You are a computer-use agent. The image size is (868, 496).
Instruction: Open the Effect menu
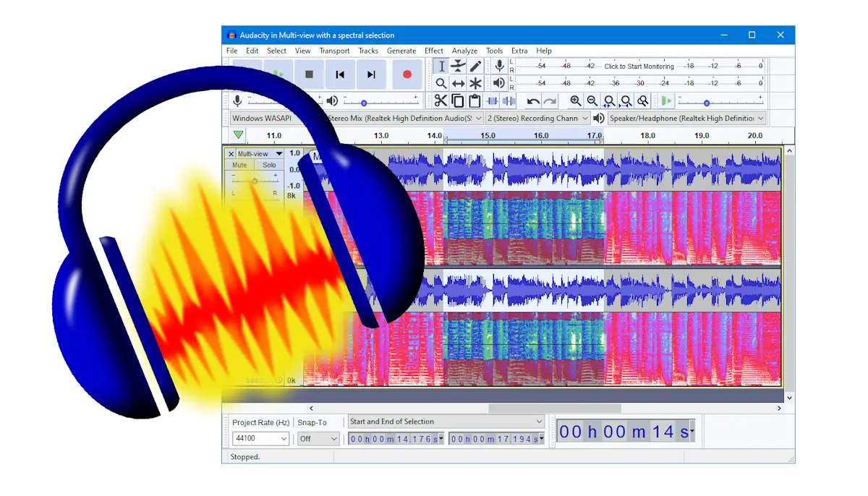pyautogui.click(x=433, y=51)
